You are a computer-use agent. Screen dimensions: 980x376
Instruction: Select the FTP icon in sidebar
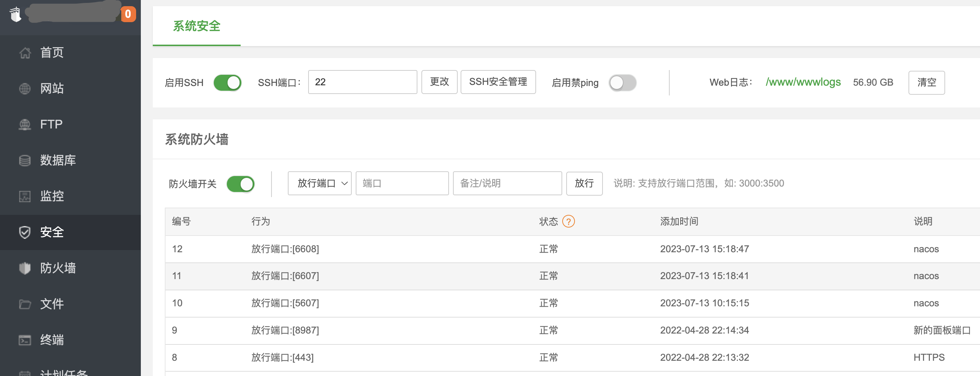(x=25, y=124)
